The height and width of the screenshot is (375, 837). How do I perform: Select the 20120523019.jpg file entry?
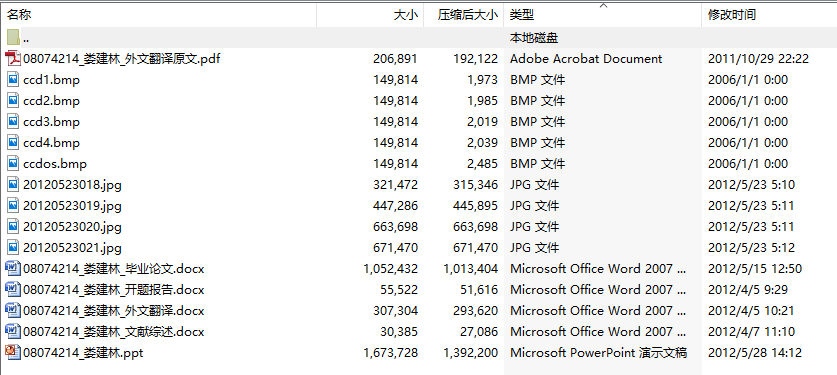(418, 206)
